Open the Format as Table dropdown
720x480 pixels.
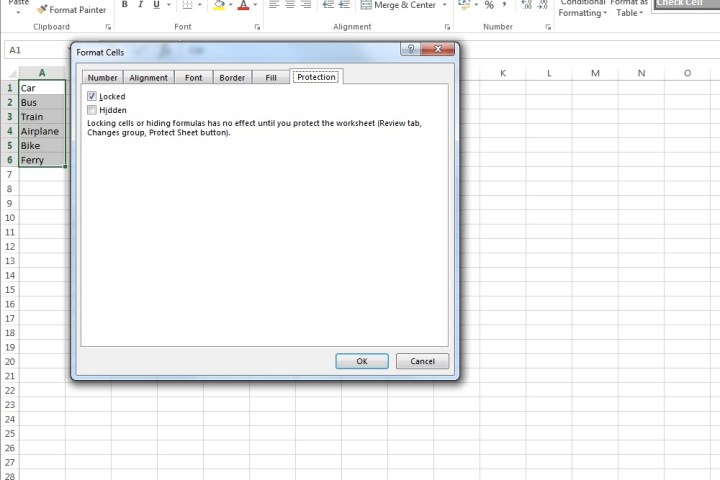tap(629, 12)
